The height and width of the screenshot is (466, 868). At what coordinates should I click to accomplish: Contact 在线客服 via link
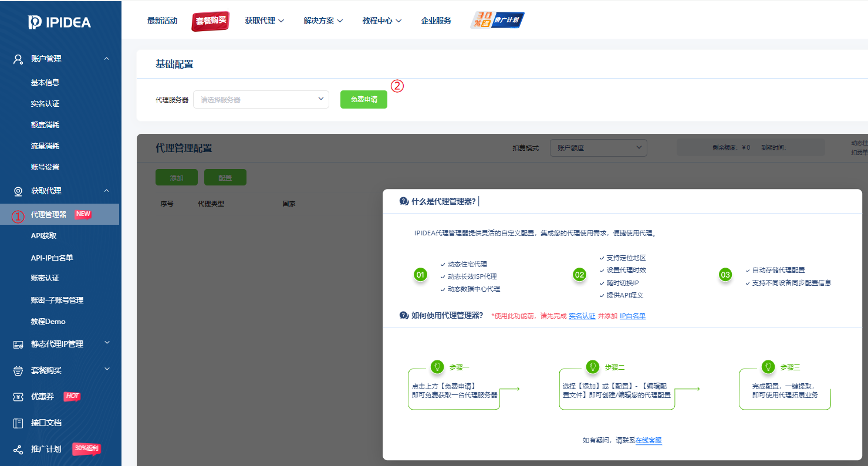pyautogui.click(x=649, y=441)
